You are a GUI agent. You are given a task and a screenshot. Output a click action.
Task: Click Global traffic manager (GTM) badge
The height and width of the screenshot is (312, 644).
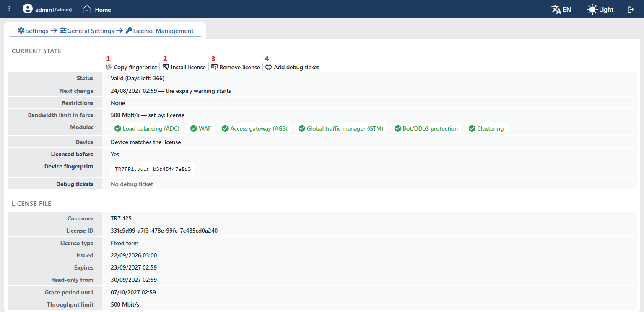click(x=341, y=128)
